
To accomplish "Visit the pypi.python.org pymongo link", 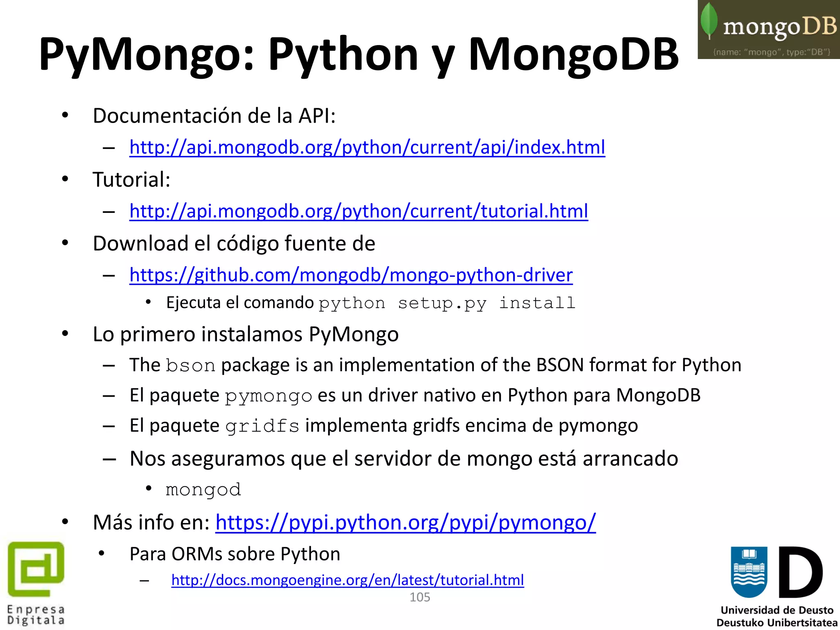I will coord(406,523).
